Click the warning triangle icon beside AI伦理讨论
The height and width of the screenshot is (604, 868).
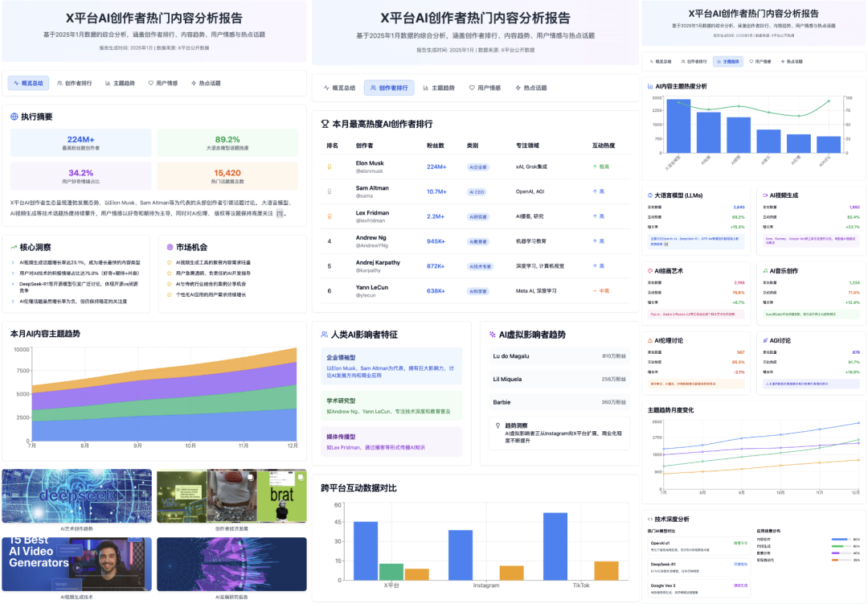pyautogui.click(x=650, y=341)
